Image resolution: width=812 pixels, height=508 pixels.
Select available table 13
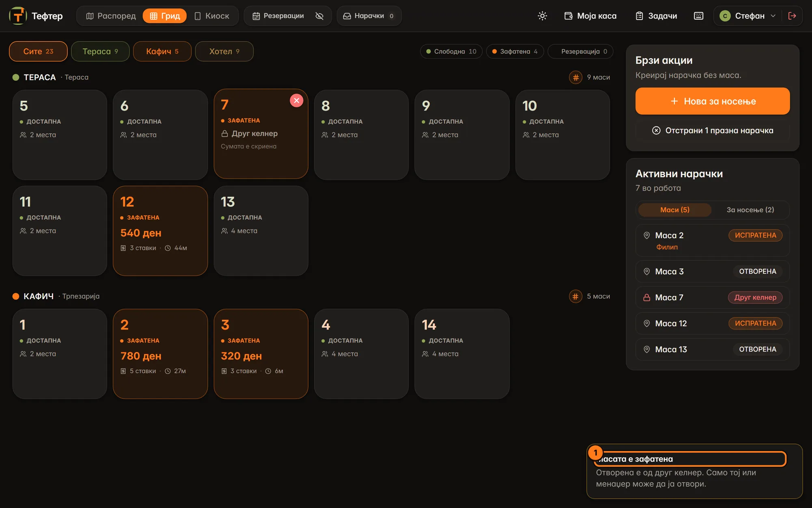point(261,231)
